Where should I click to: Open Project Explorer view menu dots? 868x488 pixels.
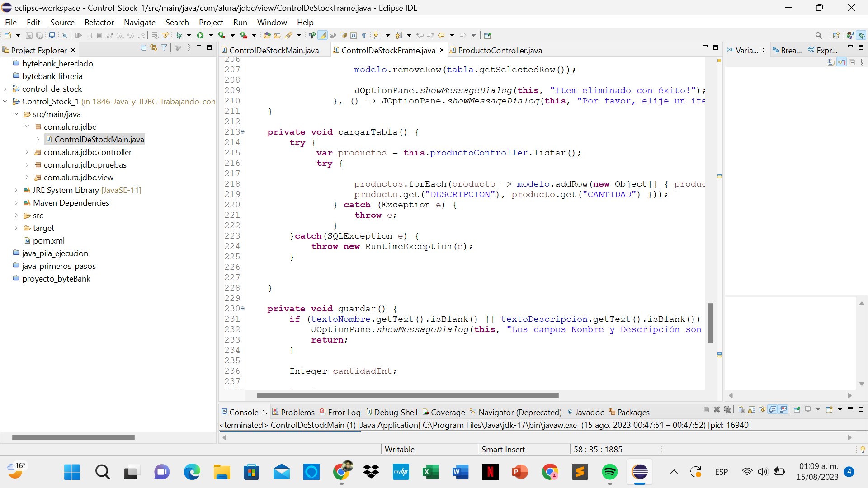(x=189, y=48)
